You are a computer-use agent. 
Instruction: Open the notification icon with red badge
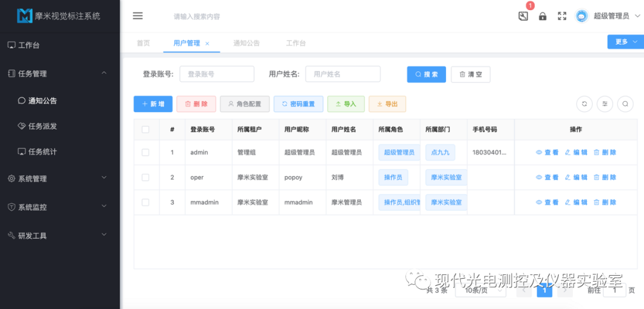[523, 16]
